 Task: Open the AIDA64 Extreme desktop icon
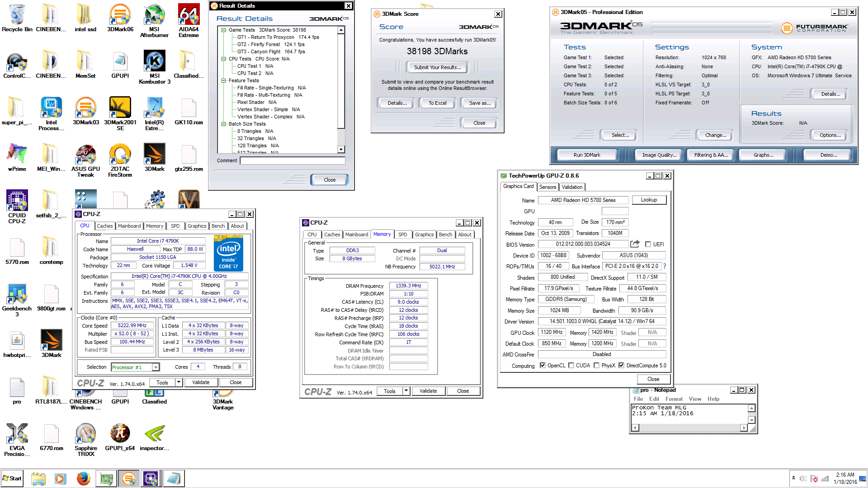point(189,21)
